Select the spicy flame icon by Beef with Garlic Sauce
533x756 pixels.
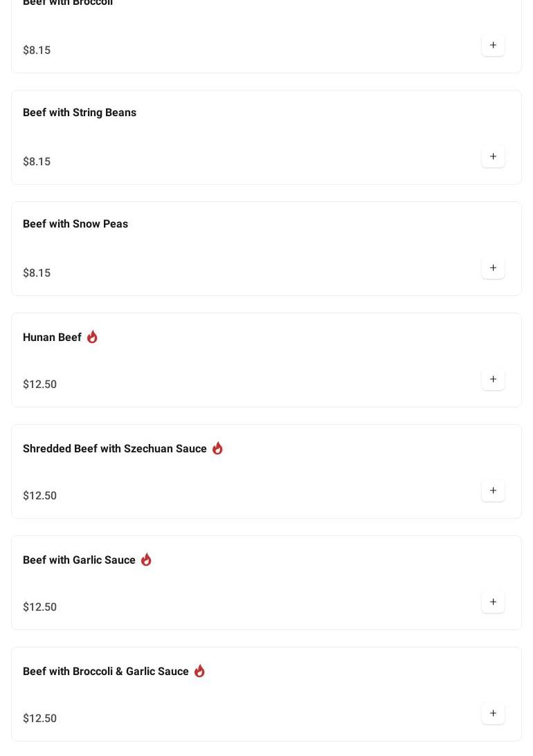coord(146,560)
